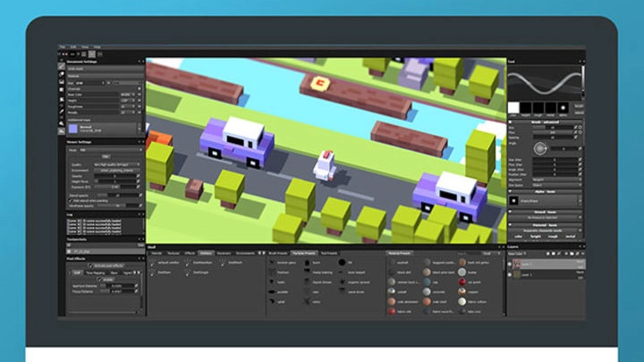Click the brush Angle dial
Screen dimensions: 644x362
[x=540, y=148]
